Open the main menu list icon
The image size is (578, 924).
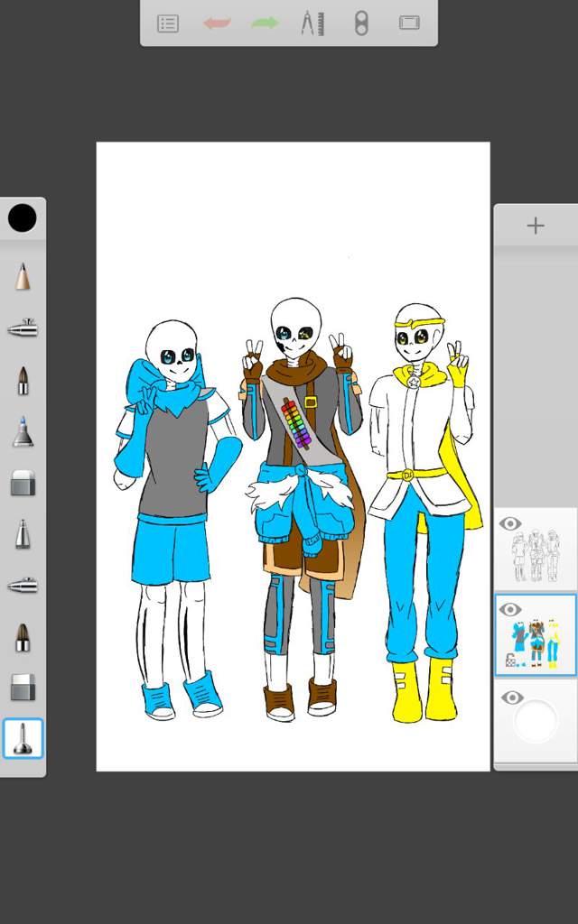[x=167, y=23]
